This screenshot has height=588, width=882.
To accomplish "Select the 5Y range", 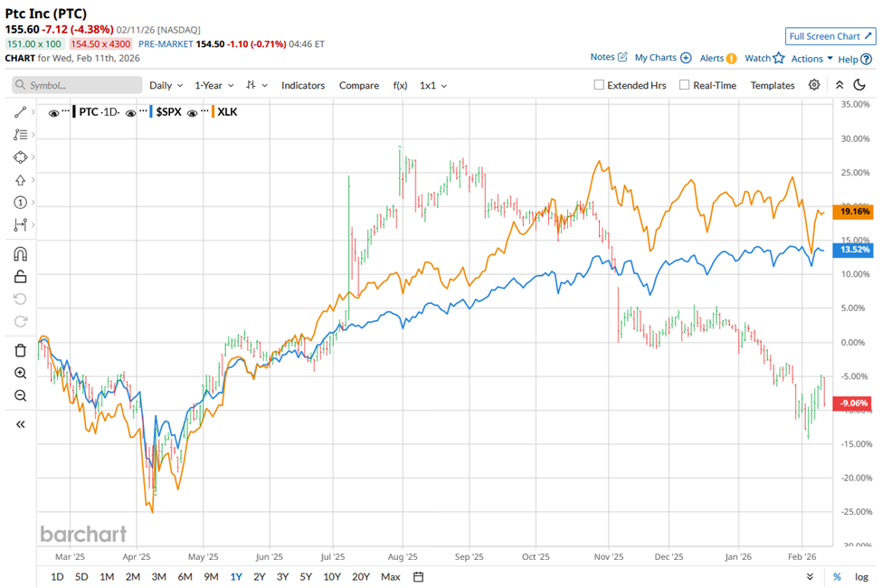I will point(306,577).
